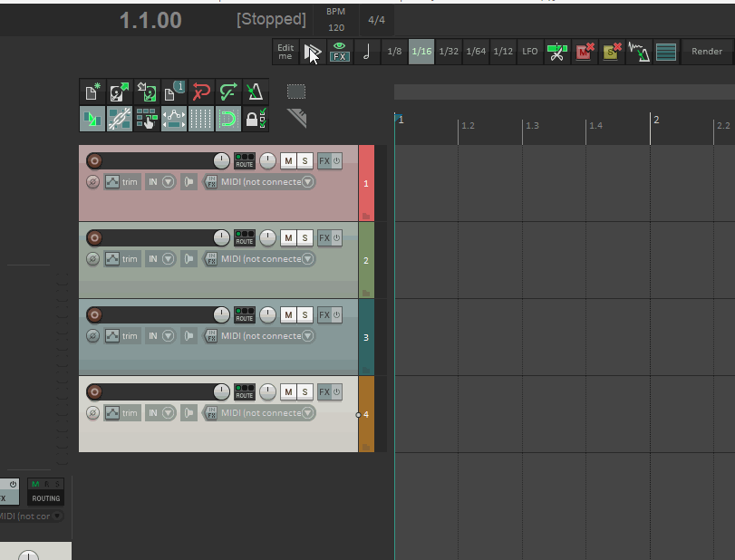
Task: Select the 1/8 grid division
Action: click(394, 52)
